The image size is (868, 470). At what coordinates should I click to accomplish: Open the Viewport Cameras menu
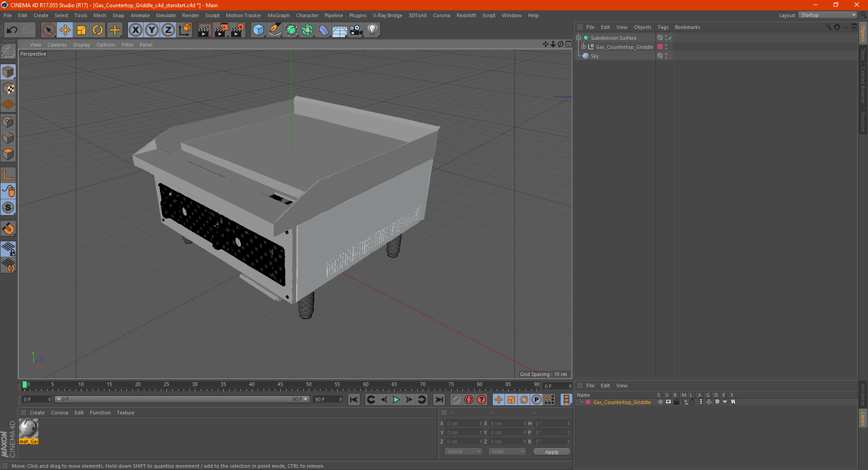[57, 45]
